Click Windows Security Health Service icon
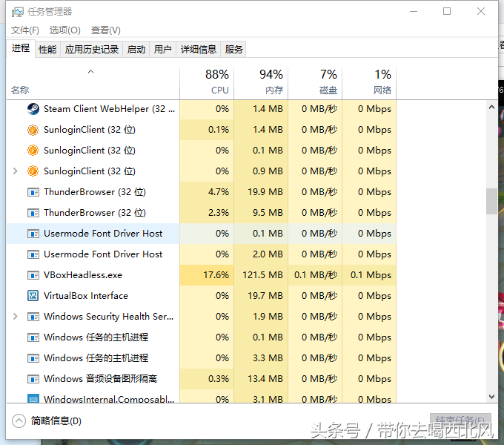Image resolution: width=504 pixels, height=445 pixels. 33,317
